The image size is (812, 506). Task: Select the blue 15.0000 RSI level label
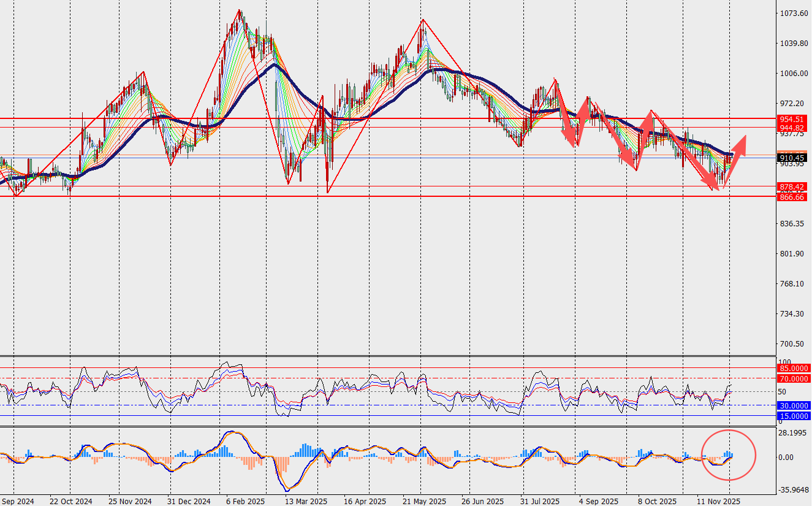[x=793, y=416]
